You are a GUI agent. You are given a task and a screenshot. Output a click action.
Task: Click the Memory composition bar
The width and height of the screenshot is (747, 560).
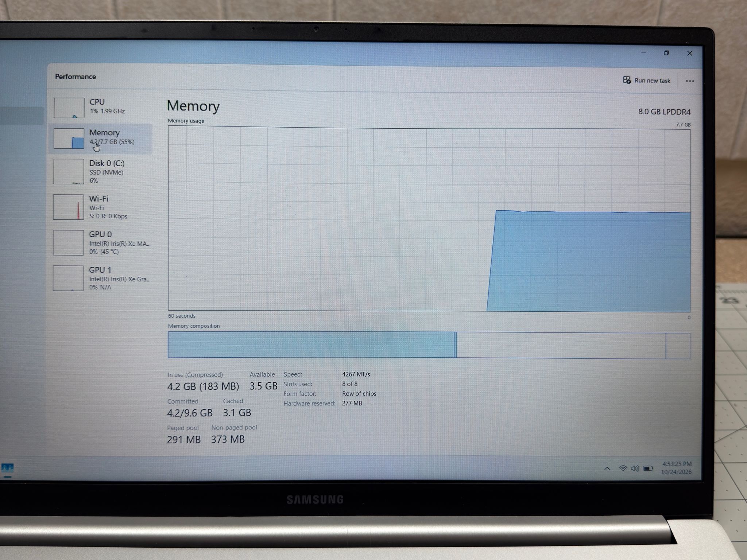click(429, 345)
